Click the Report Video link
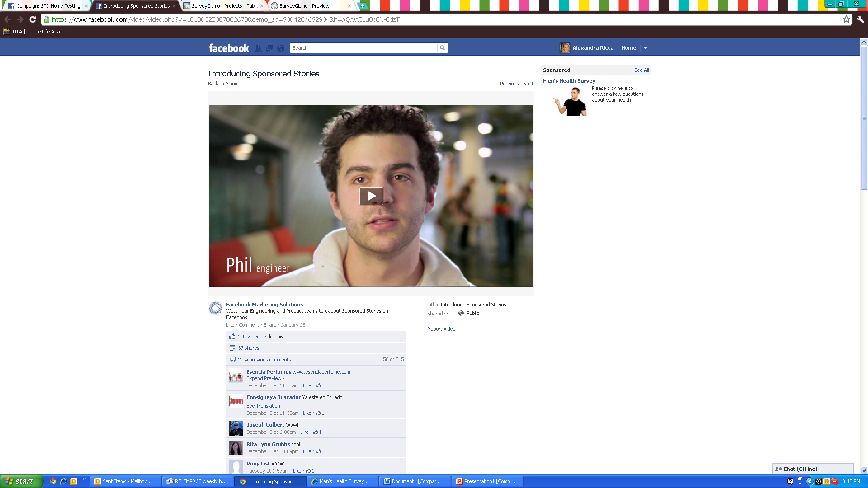868x488 pixels. pyautogui.click(x=441, y=329)
